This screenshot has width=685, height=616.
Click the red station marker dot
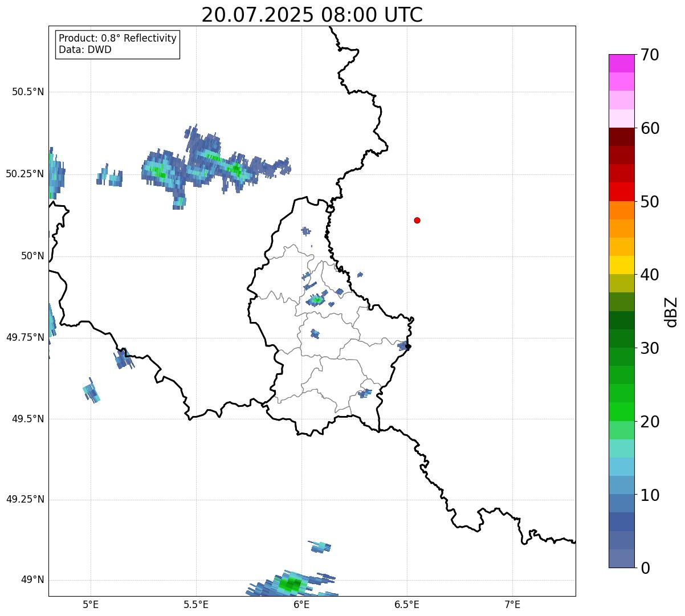click(x=417, y=220)
